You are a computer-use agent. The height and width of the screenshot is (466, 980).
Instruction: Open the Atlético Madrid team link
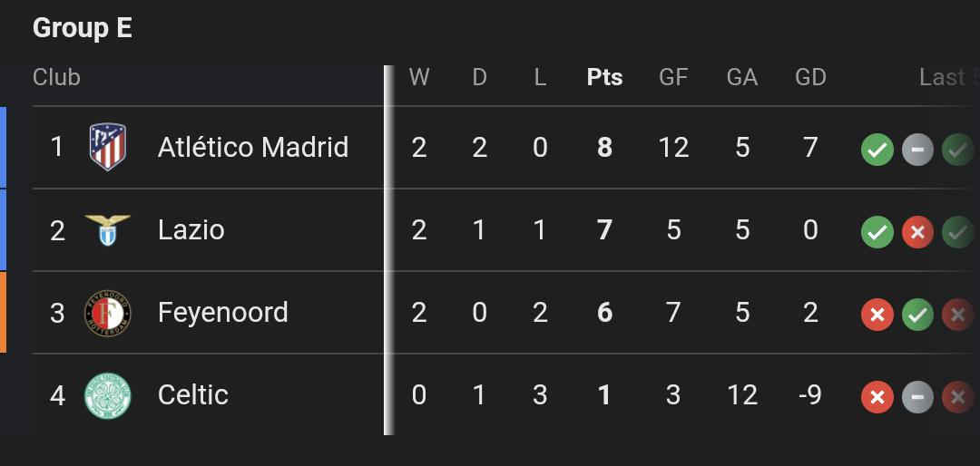pos(253,148)
